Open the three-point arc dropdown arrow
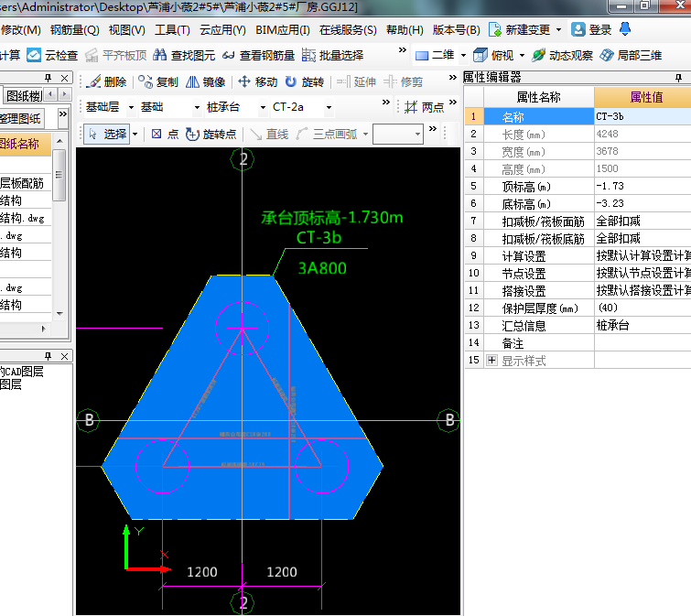The width and height of the screenshot is (691, 616). pyautogui.click(x=366, y=134)
